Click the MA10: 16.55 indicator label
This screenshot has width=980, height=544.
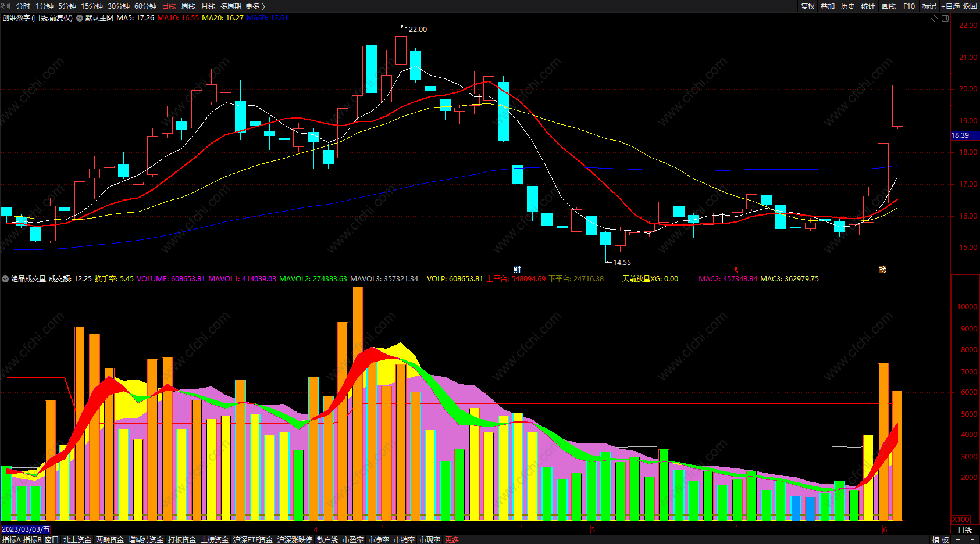pos(178,18)
